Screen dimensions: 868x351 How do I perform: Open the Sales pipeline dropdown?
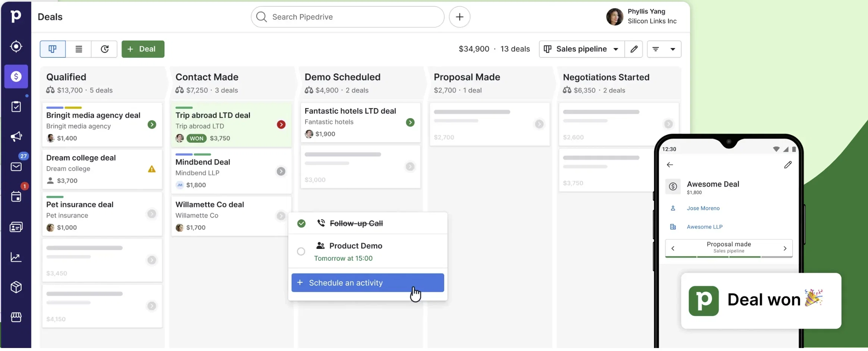(x=582, y=49)
